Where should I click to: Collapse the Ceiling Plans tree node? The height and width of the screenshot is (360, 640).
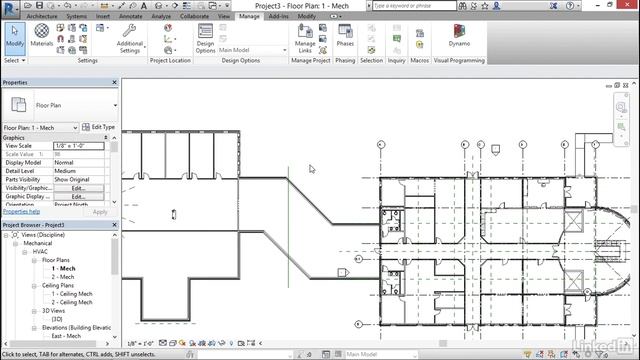click(x=34, y=286)
